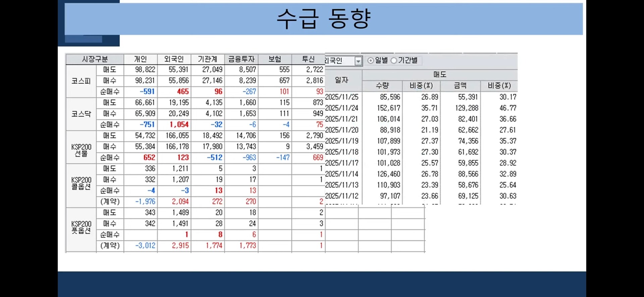This screenshot has height=297, width=644.
Task: Click the 금융투자 futures net value -963
Action: coord(249,158)
